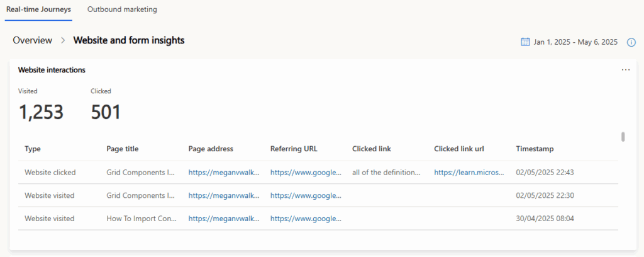Click the table's vertical scrollbar thumb

pos(623,137)
